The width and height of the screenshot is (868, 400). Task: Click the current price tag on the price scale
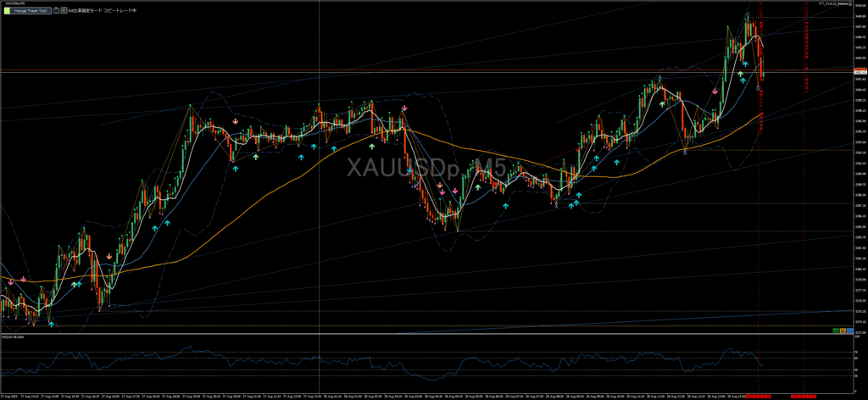coord(860,71)
